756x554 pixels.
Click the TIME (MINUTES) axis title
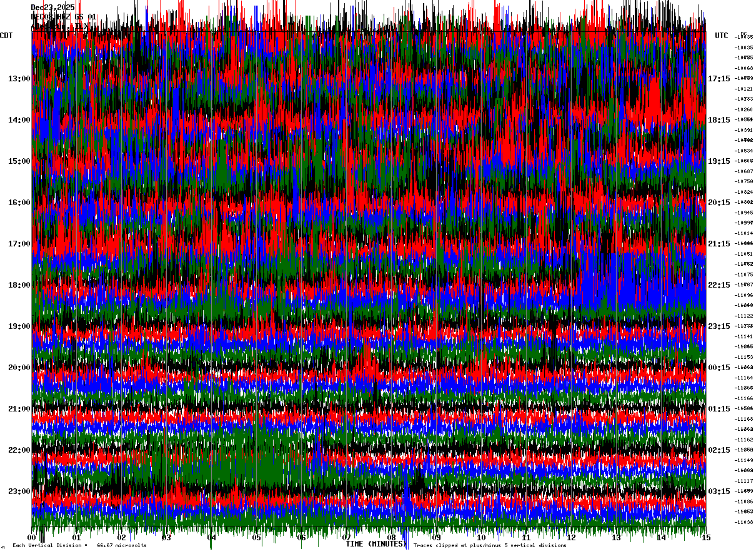[376, 544]
